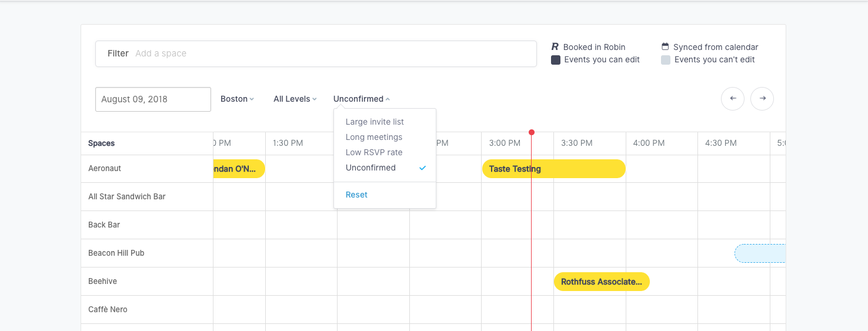Open the All Levels dropdown

(295, 99)
